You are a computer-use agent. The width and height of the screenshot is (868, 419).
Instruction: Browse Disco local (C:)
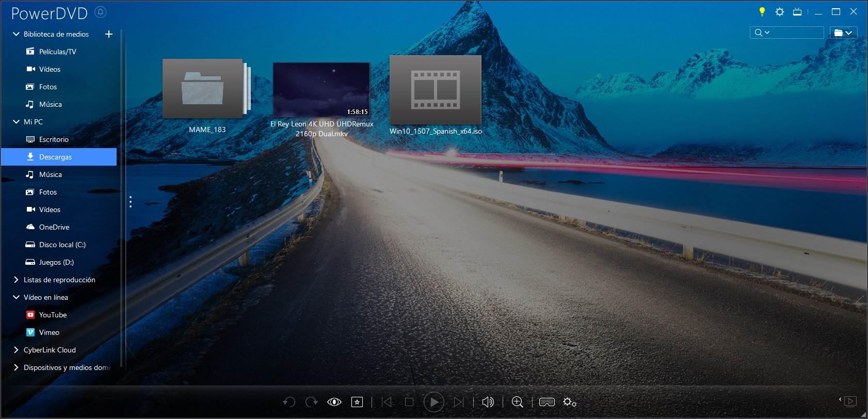coord(62,245)
